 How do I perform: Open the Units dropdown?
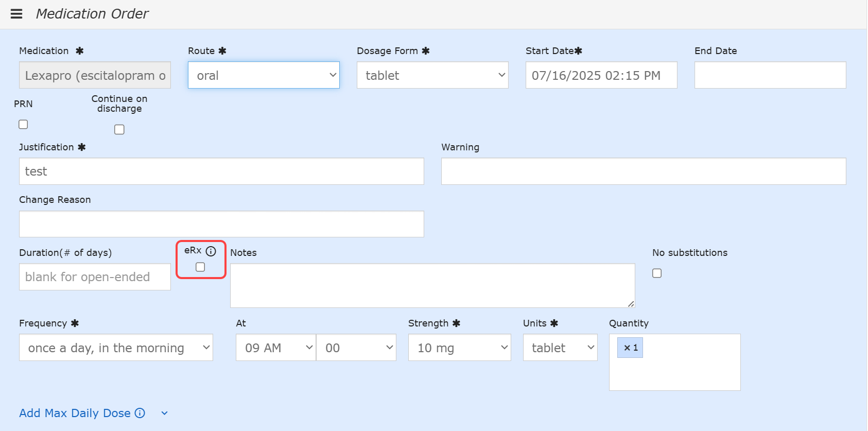point(560,348)
